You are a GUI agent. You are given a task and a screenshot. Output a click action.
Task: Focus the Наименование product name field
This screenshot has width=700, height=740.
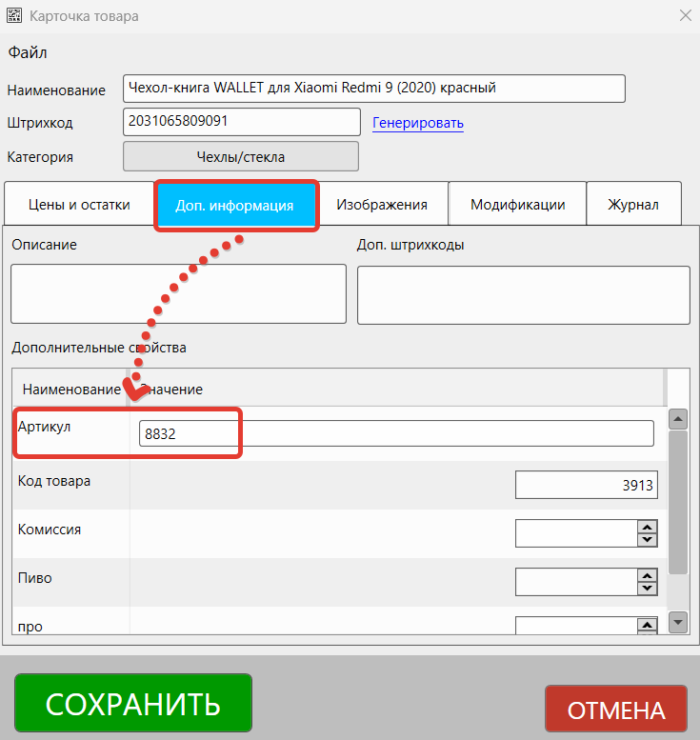pyautogui.click(x=373, y=89)
